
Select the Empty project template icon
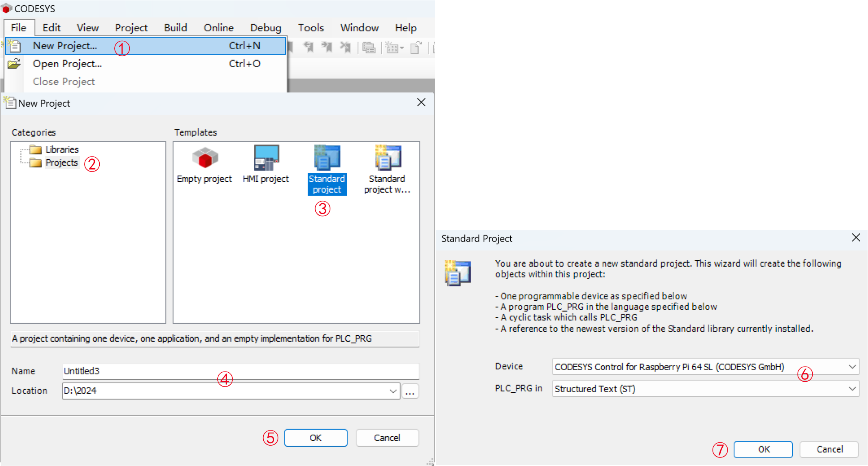pos(205,158)
